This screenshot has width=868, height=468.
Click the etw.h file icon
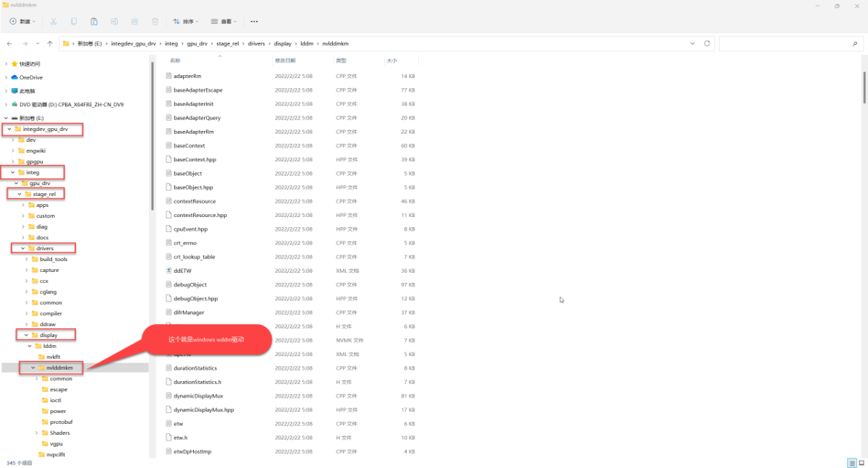(x=169, y=438)
